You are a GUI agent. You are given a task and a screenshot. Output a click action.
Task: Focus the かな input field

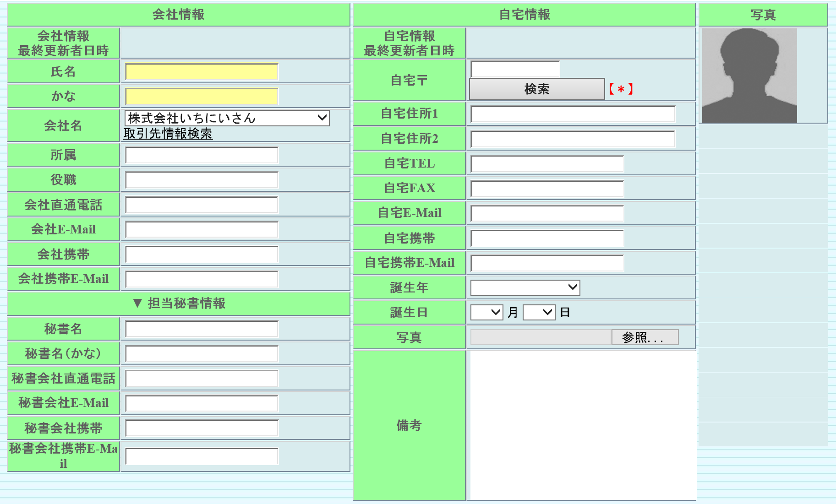point(202,97)
